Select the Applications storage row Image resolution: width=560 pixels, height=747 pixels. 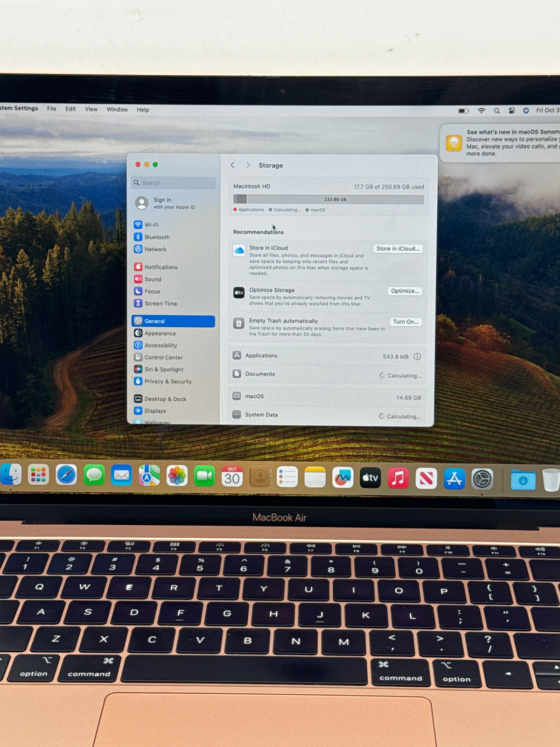pyautogui.click(x=327, y=356)
